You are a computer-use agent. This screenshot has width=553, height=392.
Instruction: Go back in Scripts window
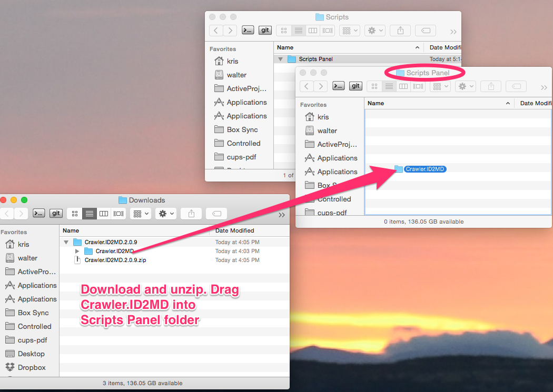[216, 31]
